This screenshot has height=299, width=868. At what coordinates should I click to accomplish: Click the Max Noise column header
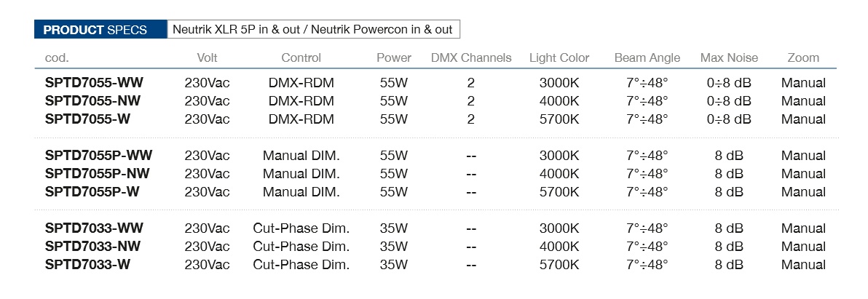[x=729, y=57]
